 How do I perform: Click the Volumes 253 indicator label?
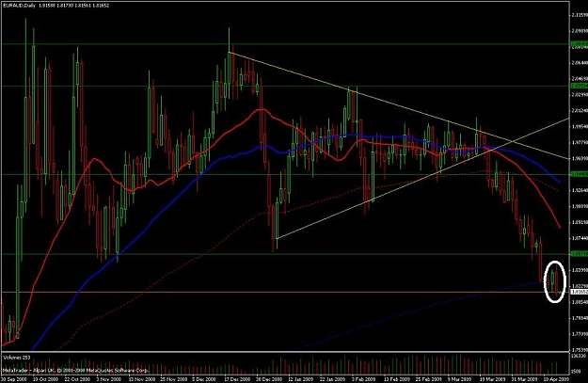point(16,358)
